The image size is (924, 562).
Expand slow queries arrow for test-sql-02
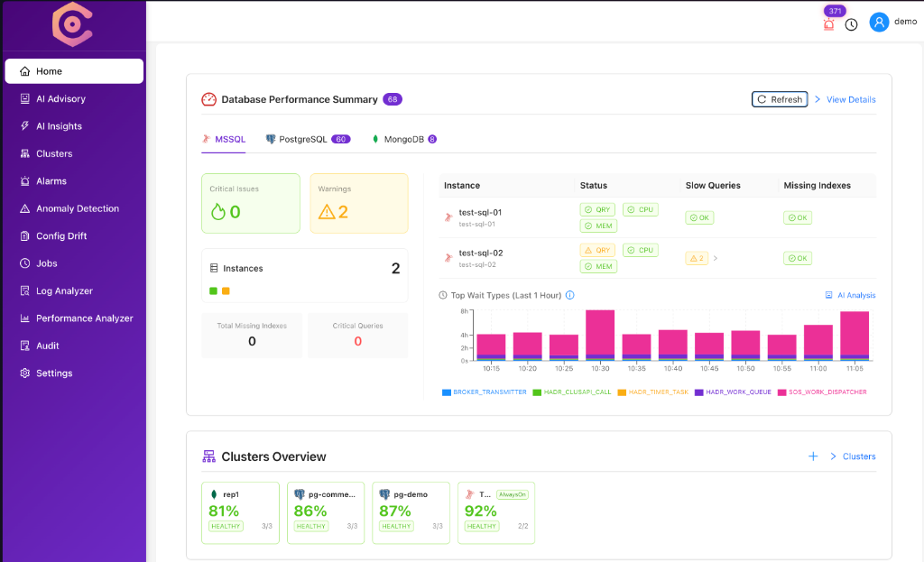(x=716, y=258)
